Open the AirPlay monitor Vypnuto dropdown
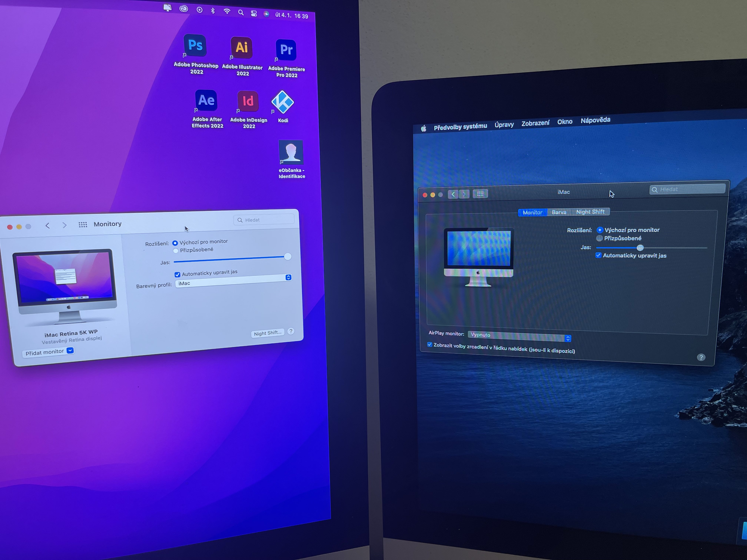This screenshot has width=747, height=560. 519,336
